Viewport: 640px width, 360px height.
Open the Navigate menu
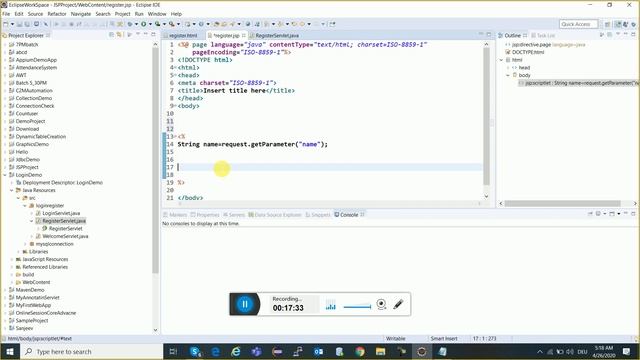pyautogui.click(x=81, y=14)
